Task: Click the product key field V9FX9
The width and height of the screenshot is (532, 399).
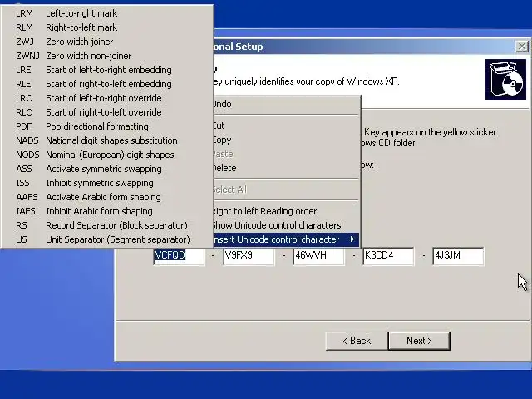Action: 249,256
